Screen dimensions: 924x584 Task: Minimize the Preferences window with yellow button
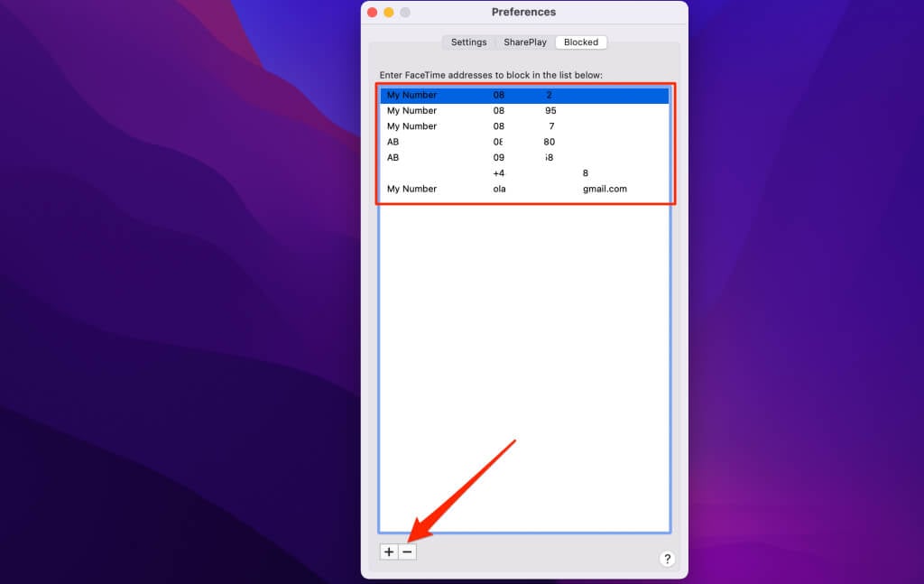389,13
